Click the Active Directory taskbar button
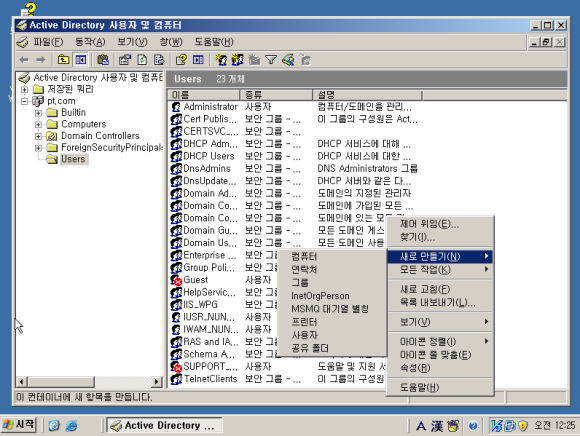The height and width of the screenshot is (436, 580). (x=164, y=425)
